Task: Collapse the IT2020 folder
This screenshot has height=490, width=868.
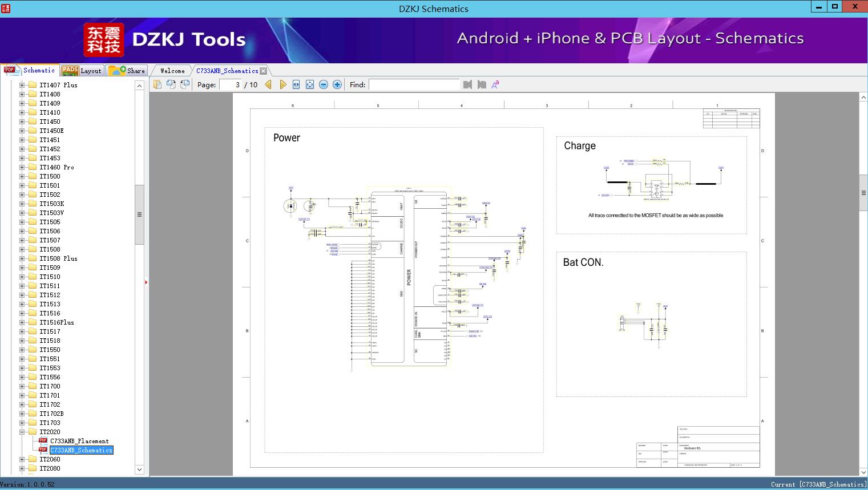Action: (x=22, y=432)
